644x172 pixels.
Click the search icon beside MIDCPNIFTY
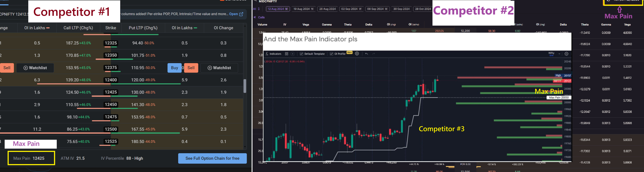(x=255, y=1)
